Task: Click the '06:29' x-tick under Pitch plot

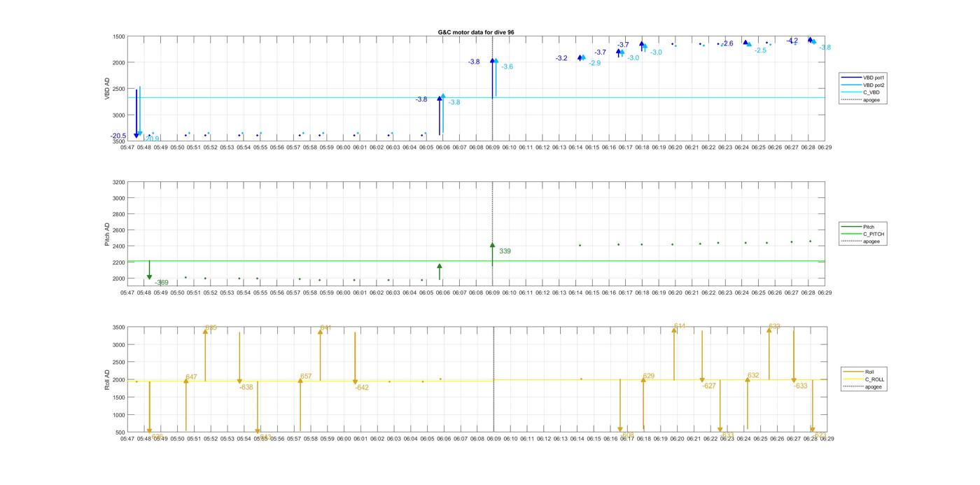Action: (x=825, y=293)
